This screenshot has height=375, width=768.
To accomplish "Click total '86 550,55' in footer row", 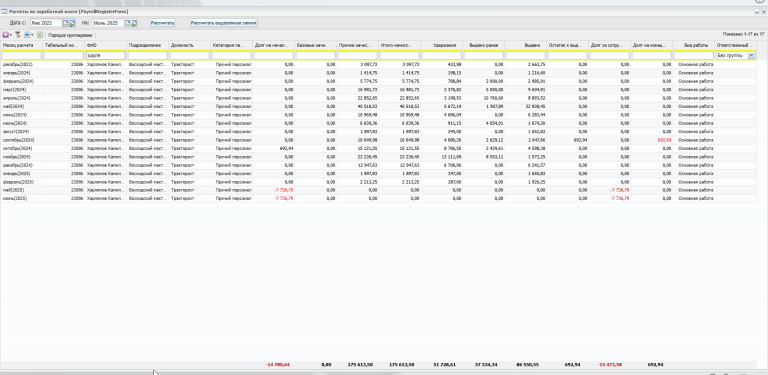I will 528,365.
